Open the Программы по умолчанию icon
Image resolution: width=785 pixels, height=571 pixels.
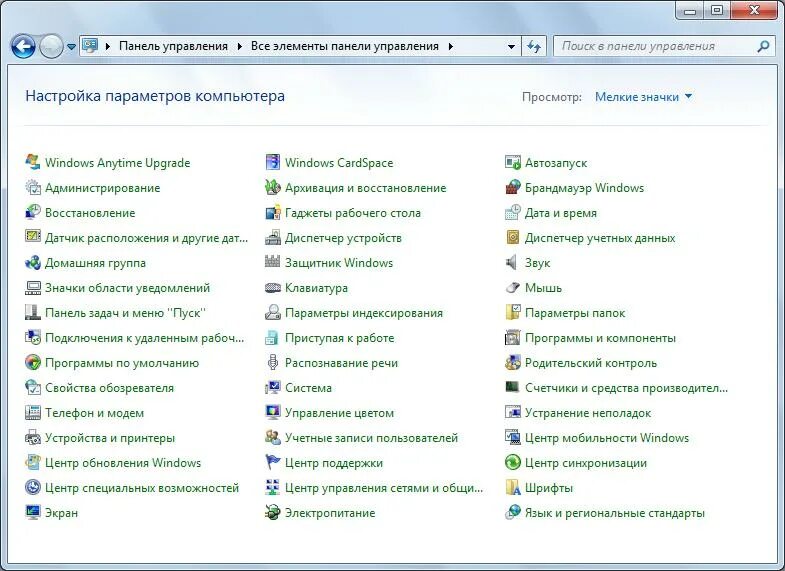[33, 362]
